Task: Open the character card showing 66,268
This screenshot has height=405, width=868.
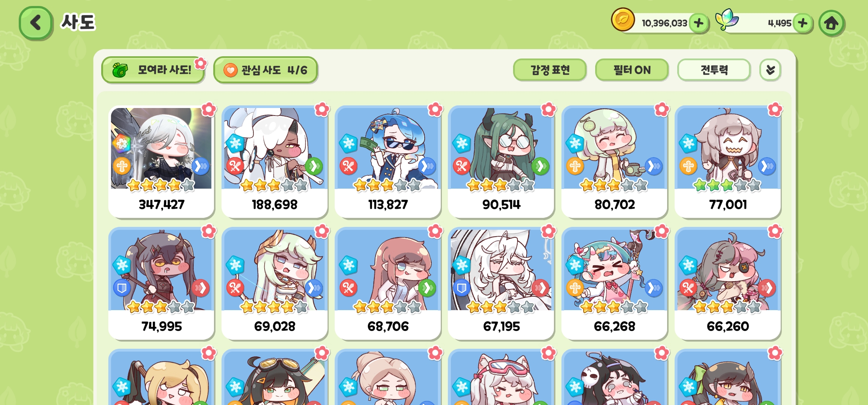Action: [x=615, y=284]
